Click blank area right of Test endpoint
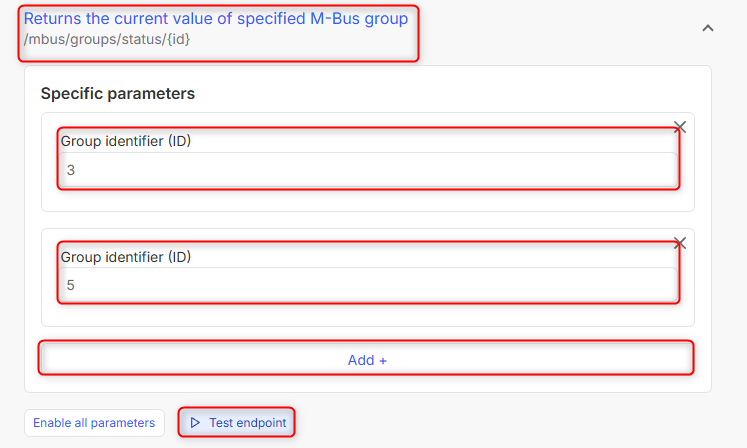The width and height of the screenshot is (747, 448). point(500,423)
